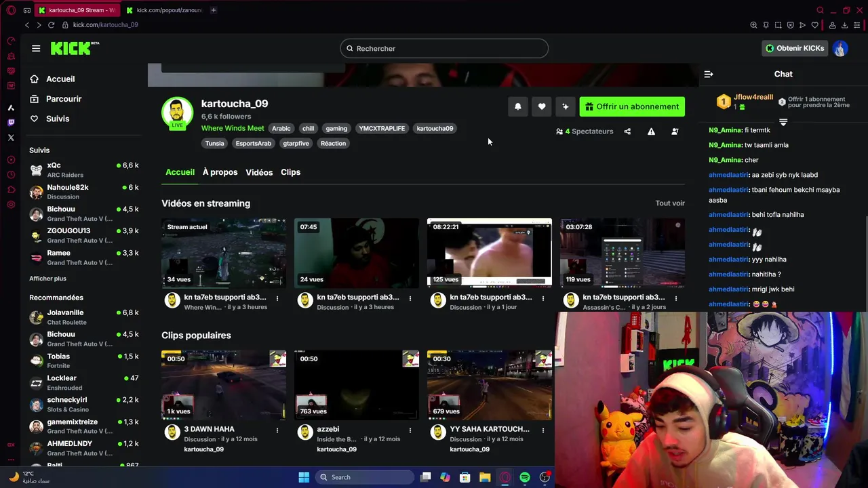Viewport: 868px width, 488px height.
Task: Open GX Control speedometer in Opera sidebar
Action: (11, 41)
